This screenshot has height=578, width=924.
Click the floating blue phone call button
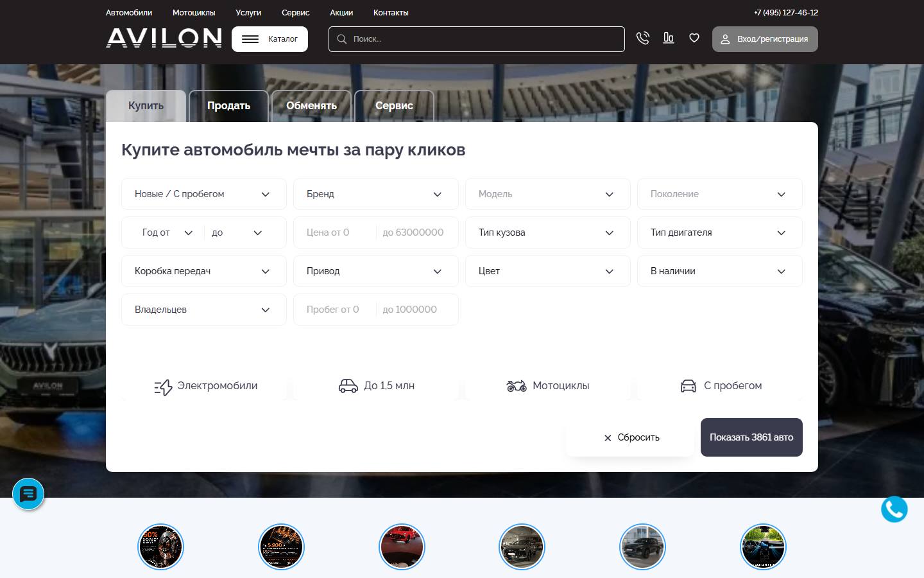tap(894, 509)
